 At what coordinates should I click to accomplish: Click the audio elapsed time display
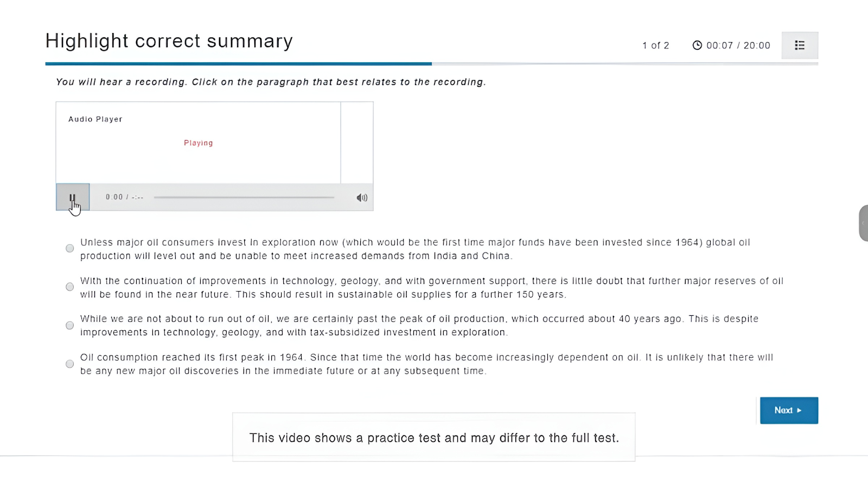coord(125,197)
